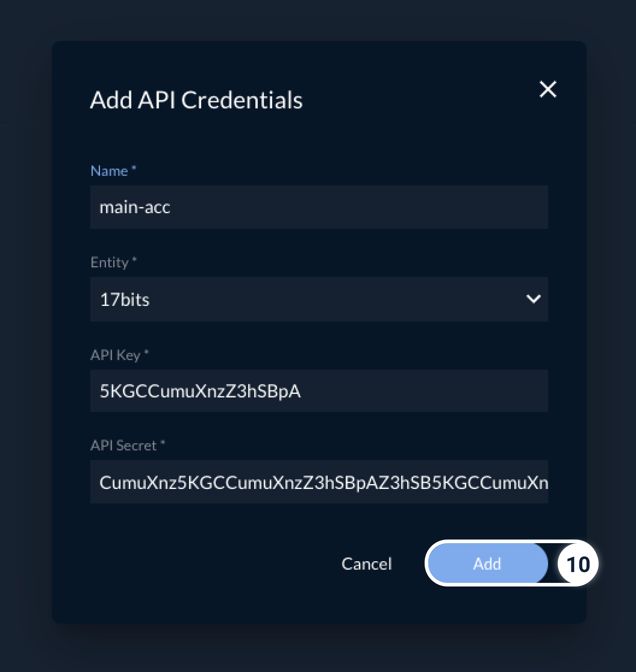Click the 5KGCCumuXnzZ3hSBpA key text
636x672 pixels.
pos(200,391)
